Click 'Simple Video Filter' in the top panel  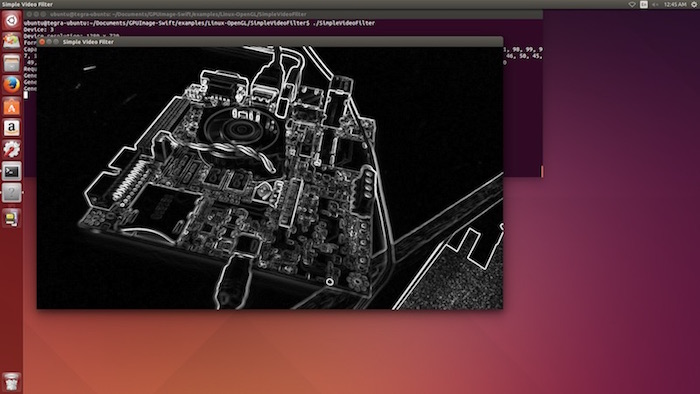27,4
